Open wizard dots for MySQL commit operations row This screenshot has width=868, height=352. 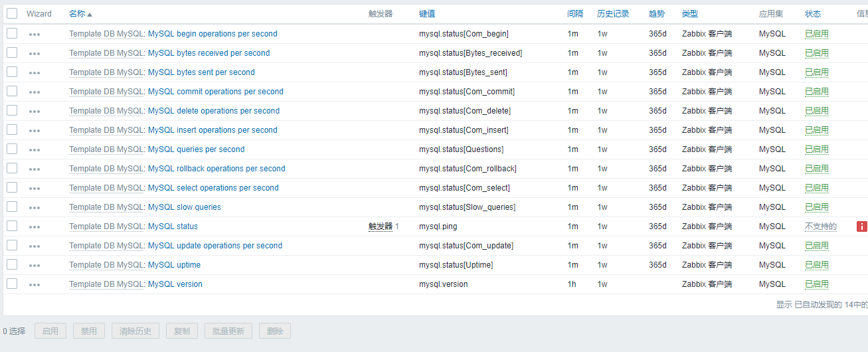coord(35,92)
